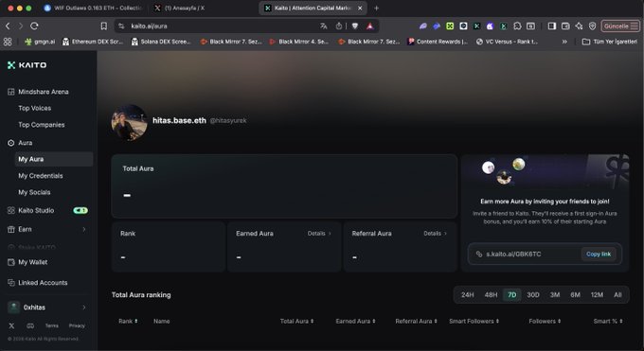Go back with the browser back arrow
Image resolution: width=644 pixels, height=351 pixels.
click(8, 26)
